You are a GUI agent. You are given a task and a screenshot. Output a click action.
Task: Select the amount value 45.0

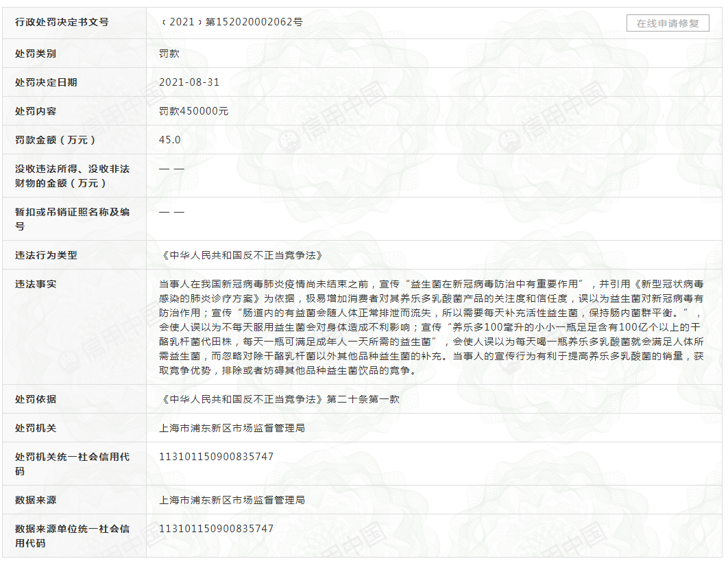(x=169, y=140)
